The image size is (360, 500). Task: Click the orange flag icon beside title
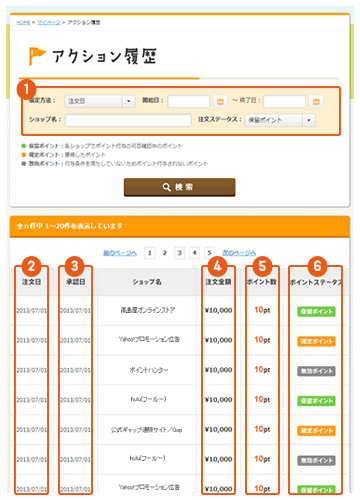[x=37, y=56]
